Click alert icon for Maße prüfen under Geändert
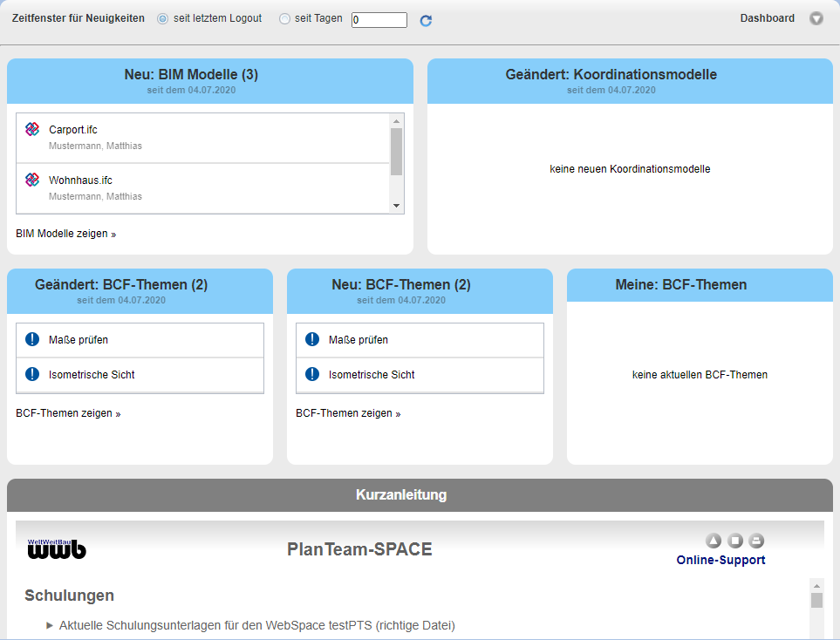 (32, 340)
